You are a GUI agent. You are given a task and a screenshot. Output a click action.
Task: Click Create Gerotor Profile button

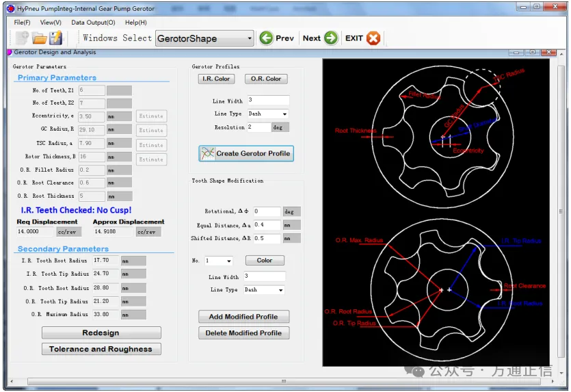click(x=246, y=153)
